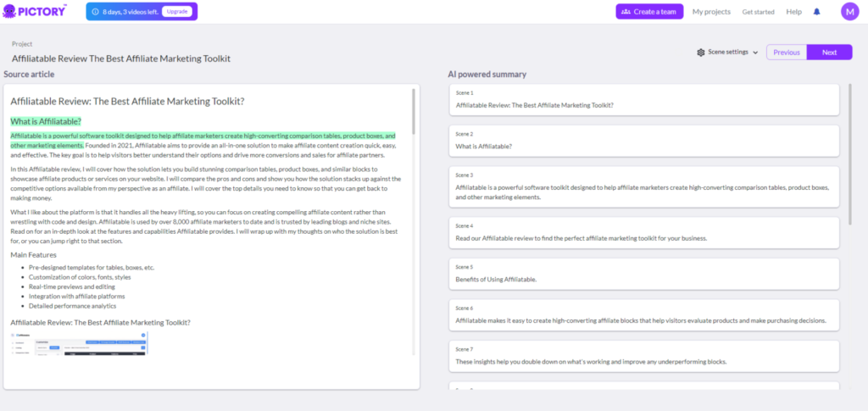
Task: Select Scene 4 'Read our Affiliatable review' card
Action: tap(644, 233)
